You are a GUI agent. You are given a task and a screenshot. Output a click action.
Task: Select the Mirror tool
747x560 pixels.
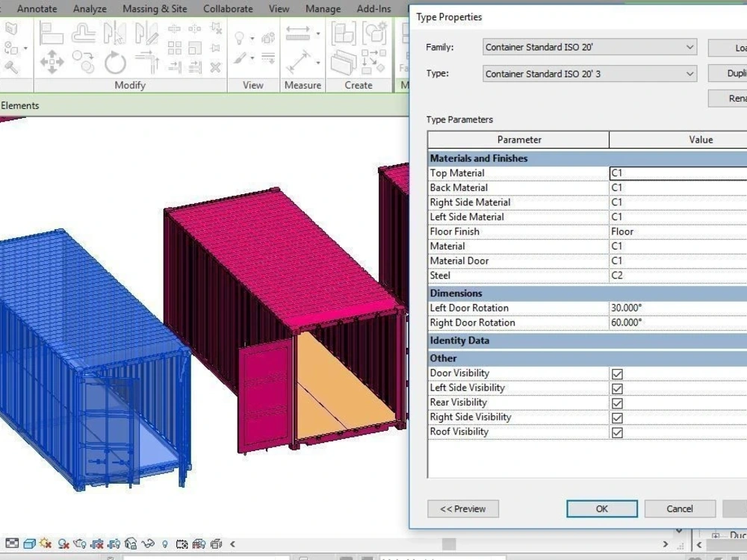coord(116,33)
